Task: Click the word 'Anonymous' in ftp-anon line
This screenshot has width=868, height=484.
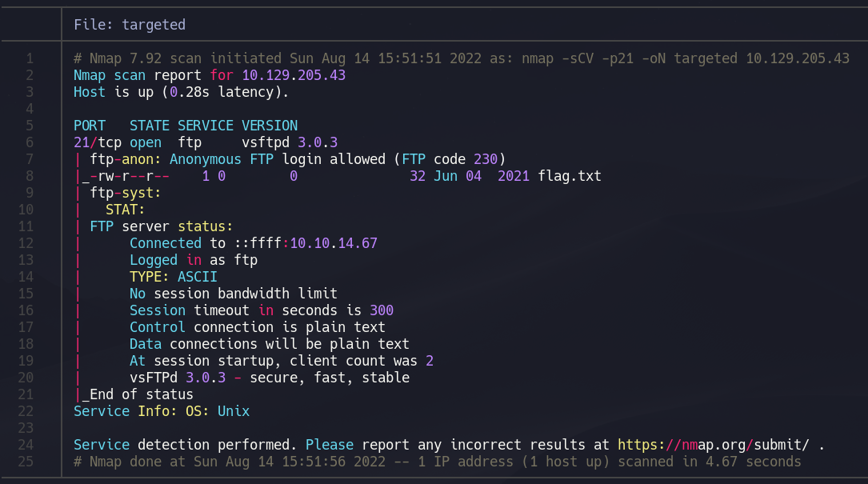Action: coord(206,159)
